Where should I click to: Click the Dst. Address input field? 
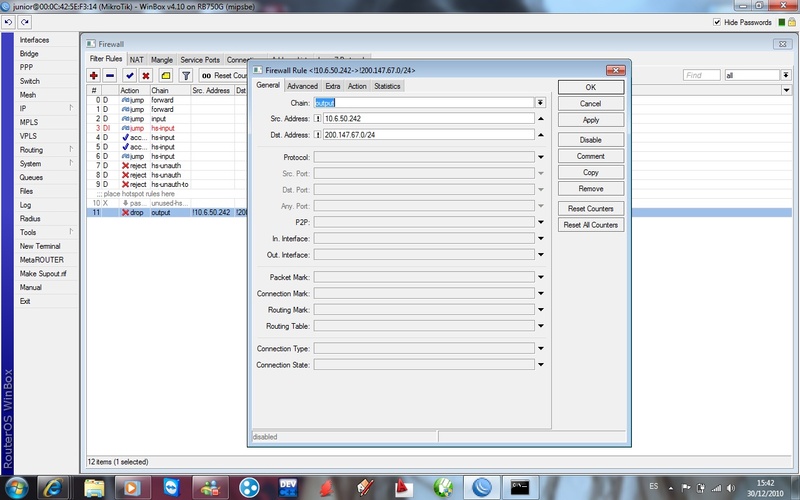pyautogui.click(x=429, y=135)
